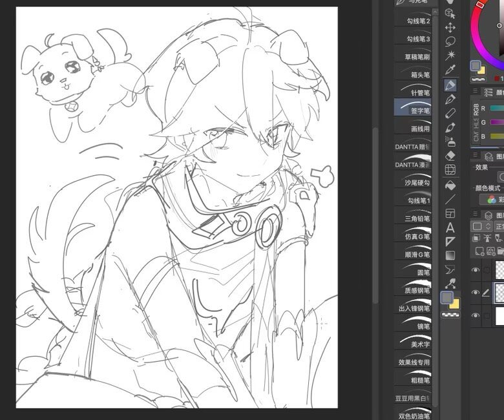The width and height of the screenshot is (504, 420).
Task: Select the Airbrush spray tool
Action: 450,142
